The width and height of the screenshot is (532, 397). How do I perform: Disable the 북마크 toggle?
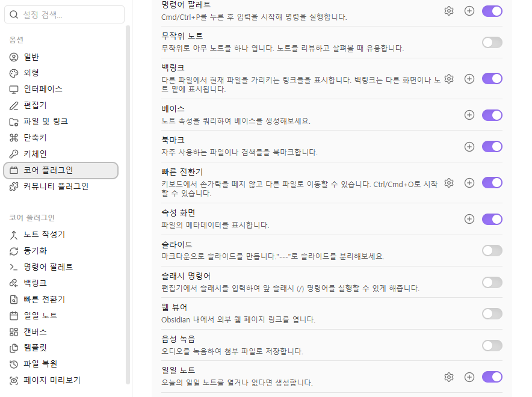pyautogui.click(x=492, y=146)
